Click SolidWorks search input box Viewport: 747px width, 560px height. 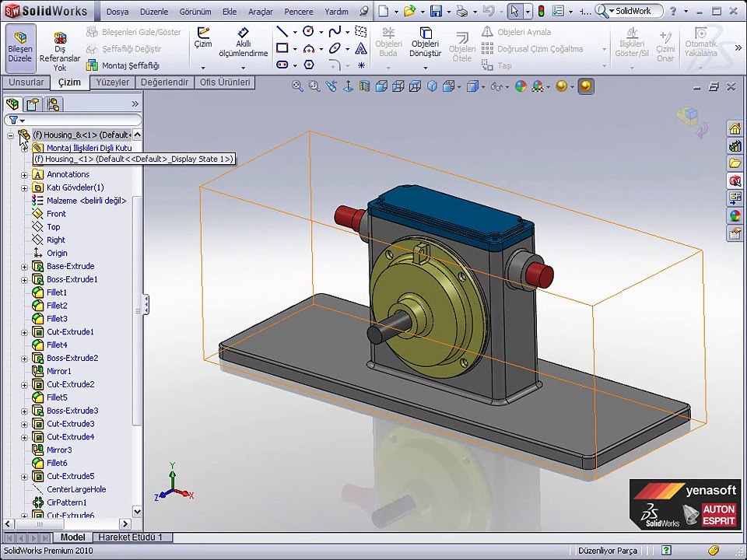(637, 11)
